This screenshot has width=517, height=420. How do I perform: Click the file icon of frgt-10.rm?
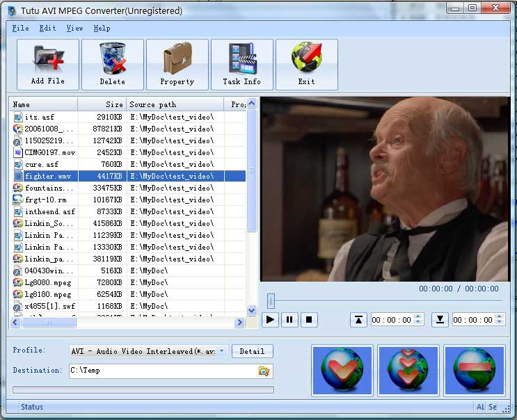coord(17,200)
